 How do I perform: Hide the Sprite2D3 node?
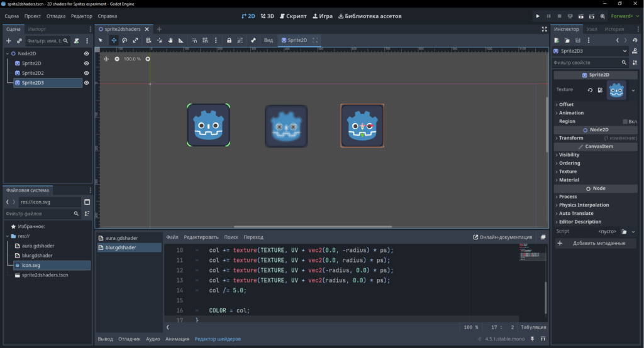coord(86,83)
